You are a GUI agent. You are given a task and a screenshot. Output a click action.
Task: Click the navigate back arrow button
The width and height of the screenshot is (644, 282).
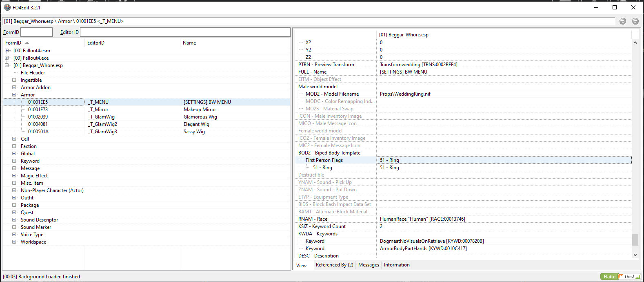622,21
